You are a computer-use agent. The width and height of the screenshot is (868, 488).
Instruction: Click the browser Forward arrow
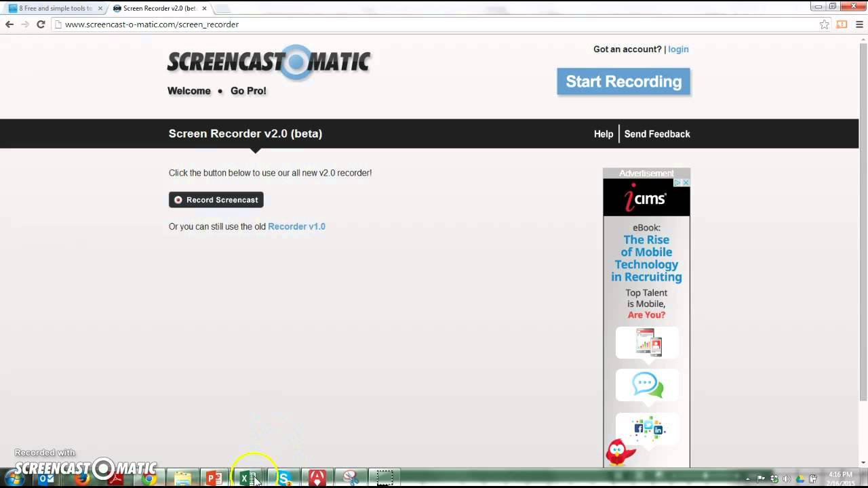click(x=25, y=24)
